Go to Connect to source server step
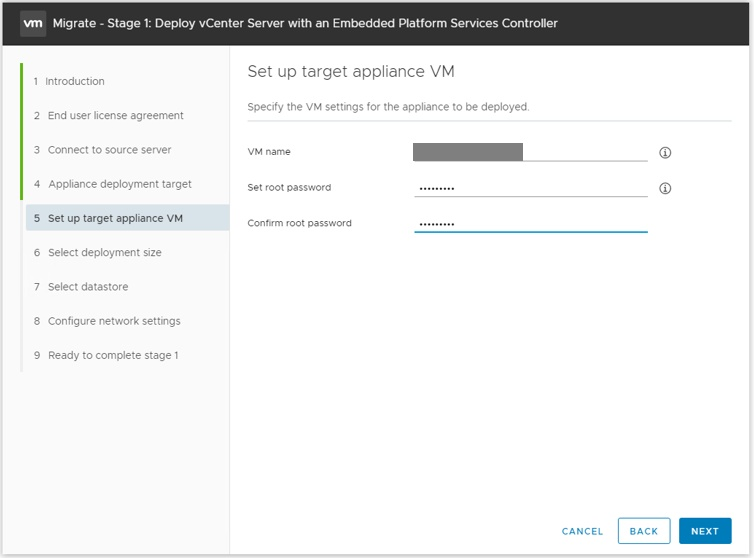Viewport: 754px width, 558px height. [102, 150]
